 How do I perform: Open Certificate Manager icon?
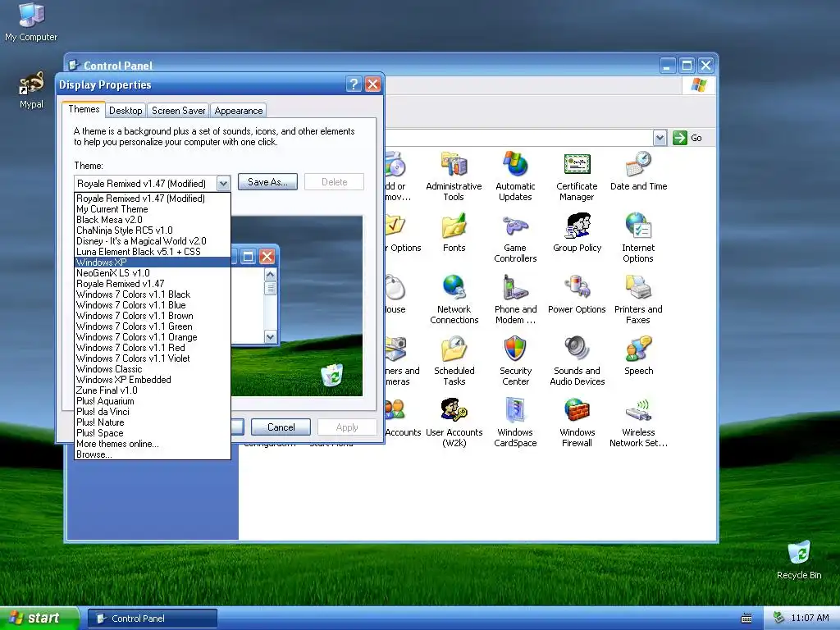tap(577, 176)
